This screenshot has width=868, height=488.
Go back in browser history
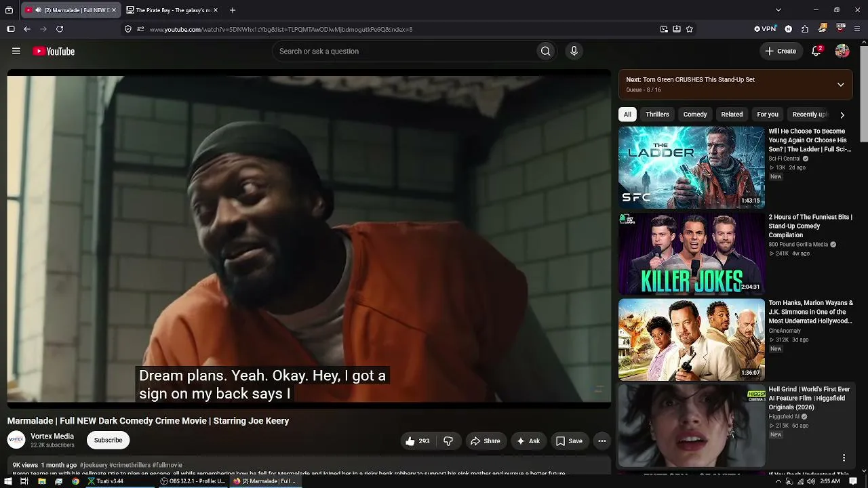pyautogui.click(x=27, y=29)
